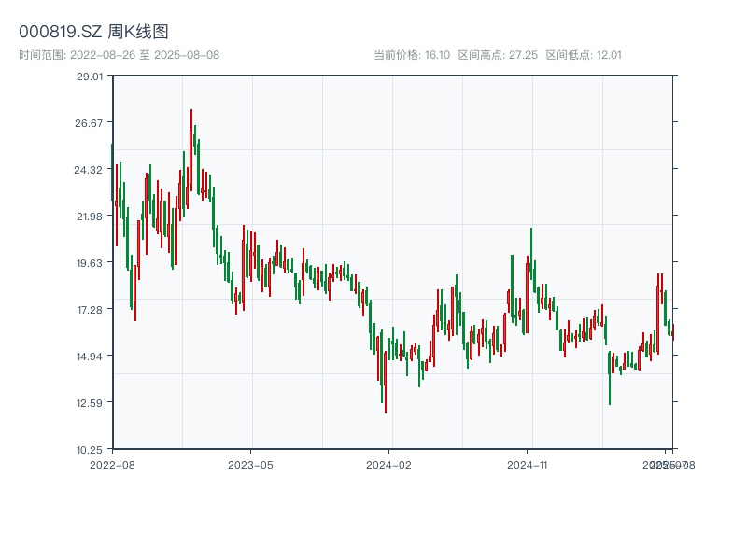Click the 2022-08 x-axis date label
The image size is (747, 560).
112,464
